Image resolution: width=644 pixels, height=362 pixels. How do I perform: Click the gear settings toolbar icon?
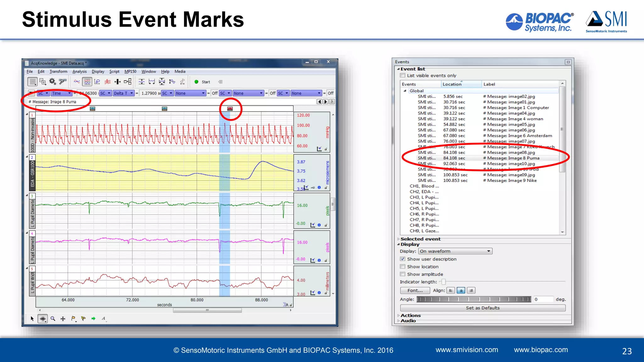[53, 82]
